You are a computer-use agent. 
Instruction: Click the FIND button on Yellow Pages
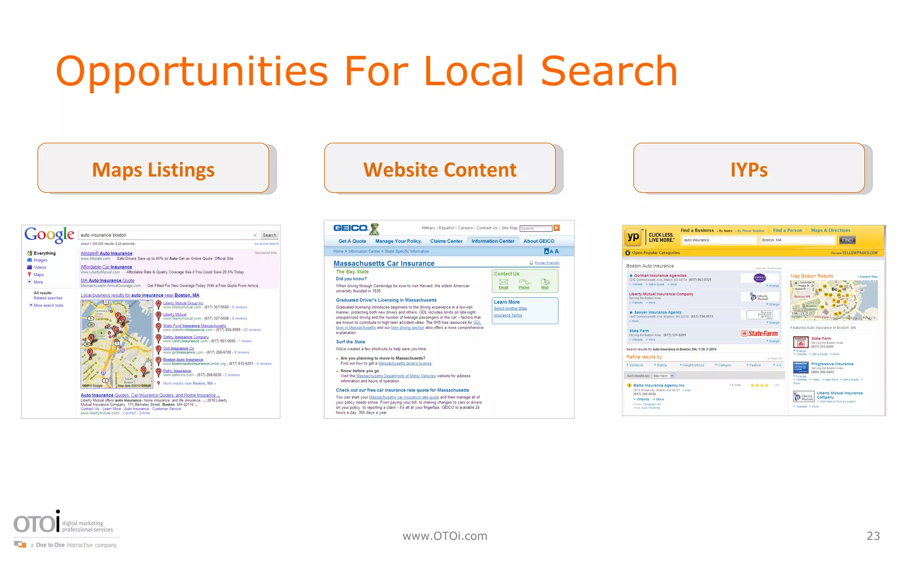coord(847,240)
